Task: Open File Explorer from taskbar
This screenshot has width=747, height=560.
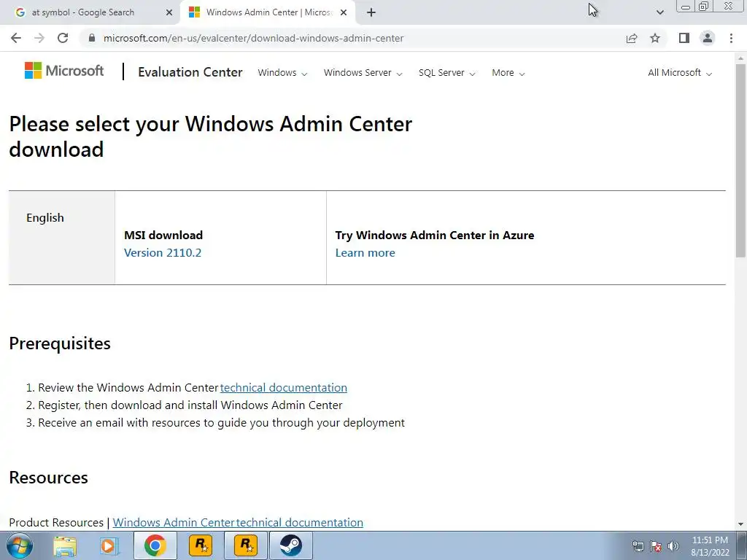Action: pyautogui.click(x=65, y=545)
